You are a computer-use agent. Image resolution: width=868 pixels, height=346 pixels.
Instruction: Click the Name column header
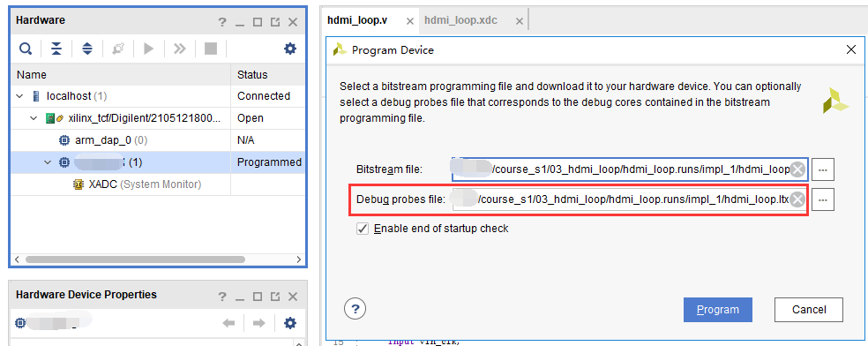pyautogui.click(x=121, y=75)
